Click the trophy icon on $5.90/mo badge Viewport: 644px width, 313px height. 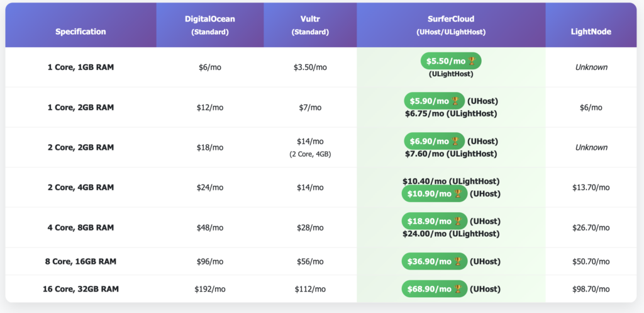coord(455,101)
